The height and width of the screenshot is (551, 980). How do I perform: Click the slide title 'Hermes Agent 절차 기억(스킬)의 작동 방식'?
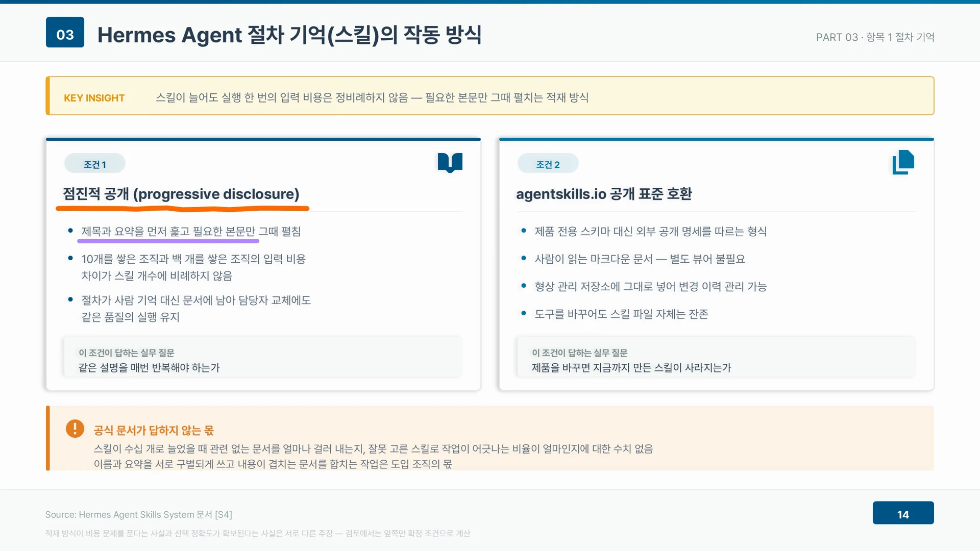tap(289, 34)
